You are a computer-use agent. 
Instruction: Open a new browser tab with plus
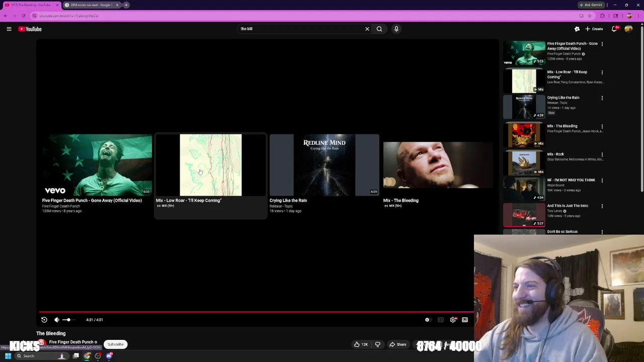(x=126, y=5)
